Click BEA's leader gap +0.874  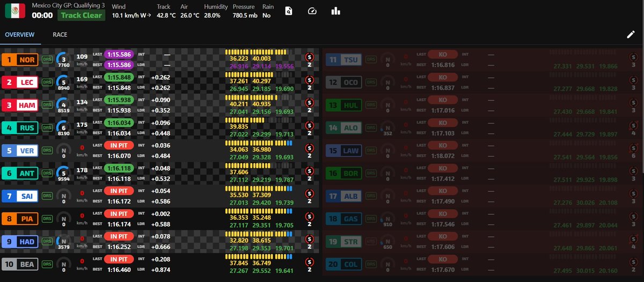pos(161,269)
